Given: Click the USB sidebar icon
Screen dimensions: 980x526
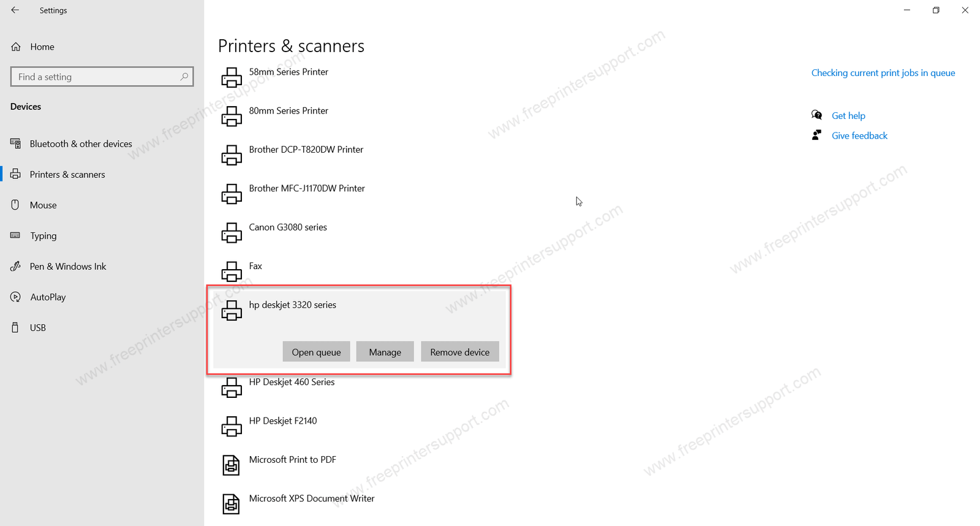Looking at the screenshot, I should click(16, 327).
